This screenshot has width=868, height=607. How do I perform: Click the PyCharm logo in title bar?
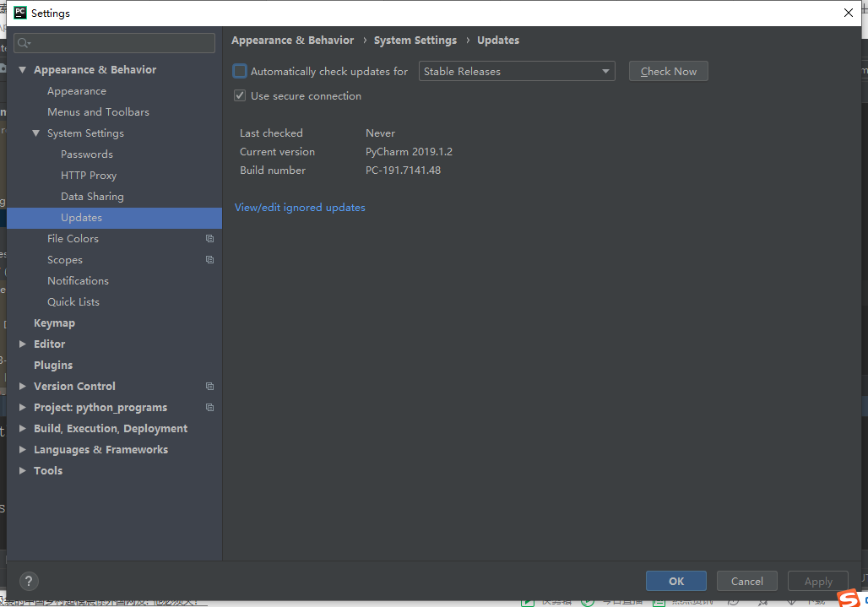coord(20,13)
